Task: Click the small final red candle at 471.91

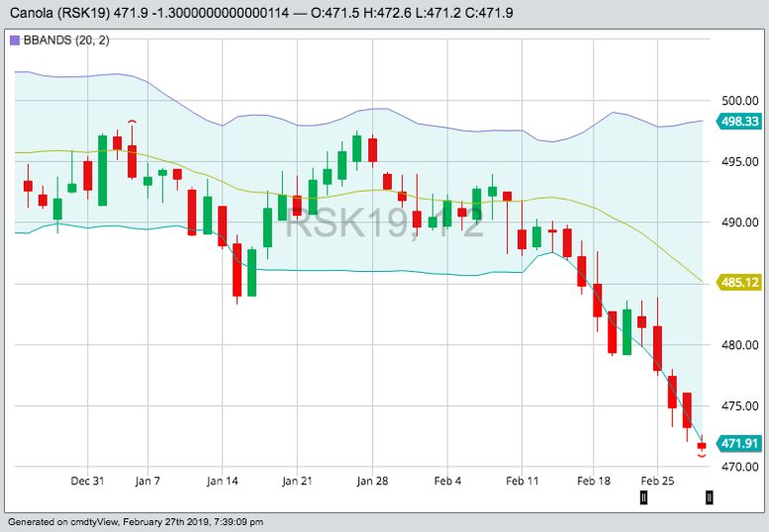Action: coord(702,446)
